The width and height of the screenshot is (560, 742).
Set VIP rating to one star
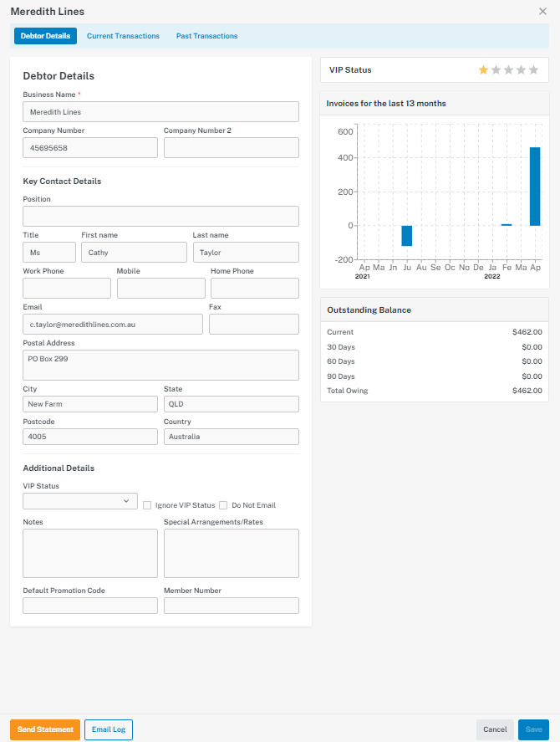tap(483, 70)
